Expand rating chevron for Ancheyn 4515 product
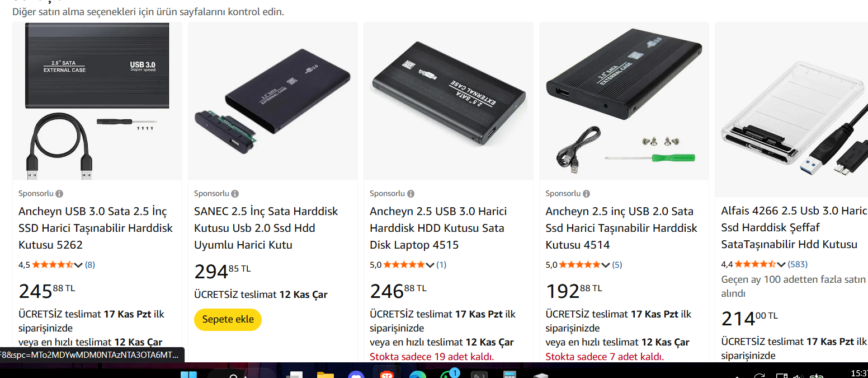Screen dimensions: 868x378 [430, 265]
